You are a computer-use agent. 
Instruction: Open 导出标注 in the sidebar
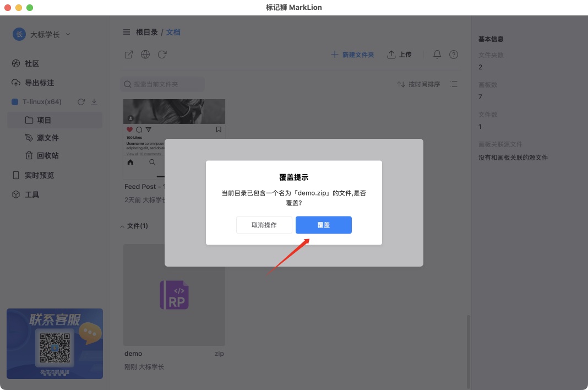[x=35, y=82]
